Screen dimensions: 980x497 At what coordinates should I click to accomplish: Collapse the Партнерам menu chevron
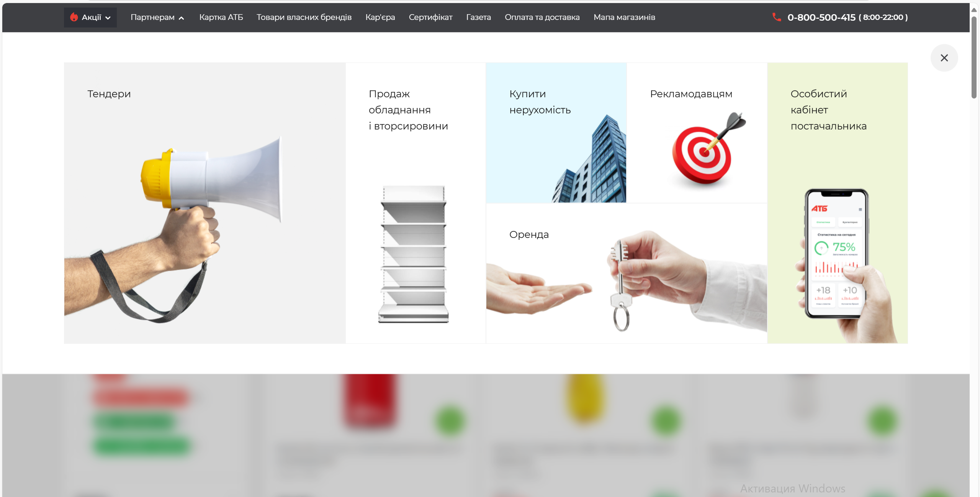click(x=182, y=18)
